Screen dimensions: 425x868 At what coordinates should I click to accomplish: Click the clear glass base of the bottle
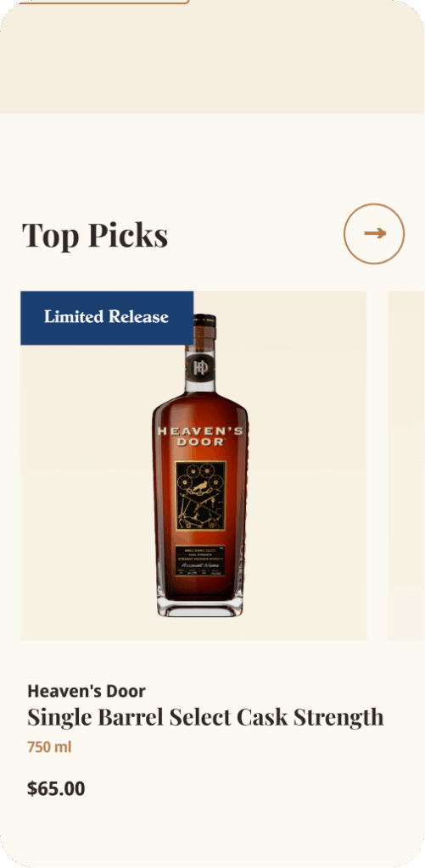coord(200,609)
